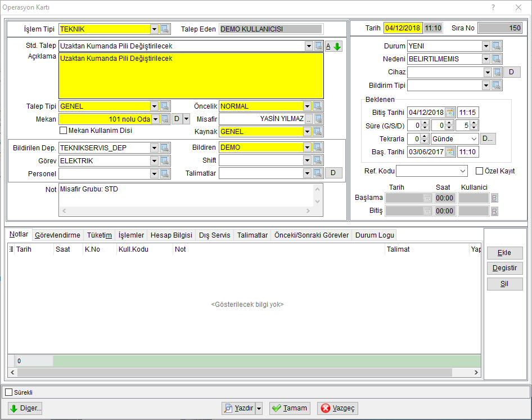This screenshot has width=532, height=420.
Task: Expand the Kaynak dropdown
Action: tap(308, 132)
